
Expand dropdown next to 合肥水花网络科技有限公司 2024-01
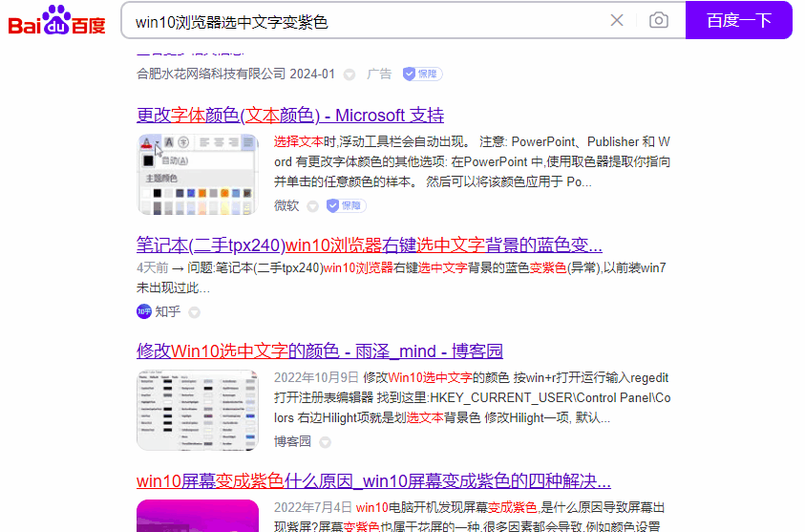(350, 74)
